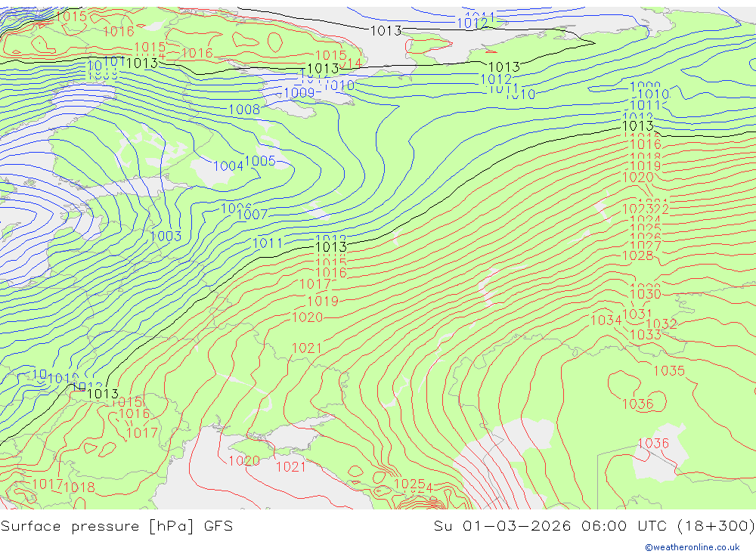Click the 1007 contour label
This screenshot has width=756, height=554.
253,215
